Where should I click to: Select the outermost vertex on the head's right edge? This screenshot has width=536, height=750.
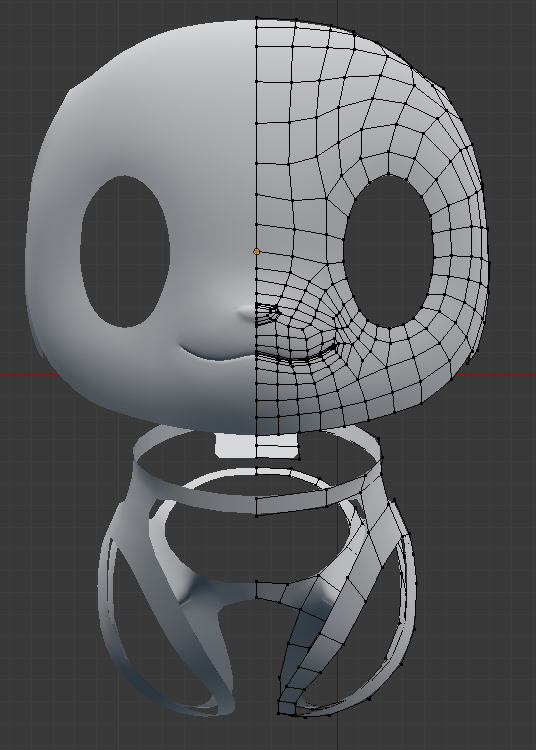[490, 262]
